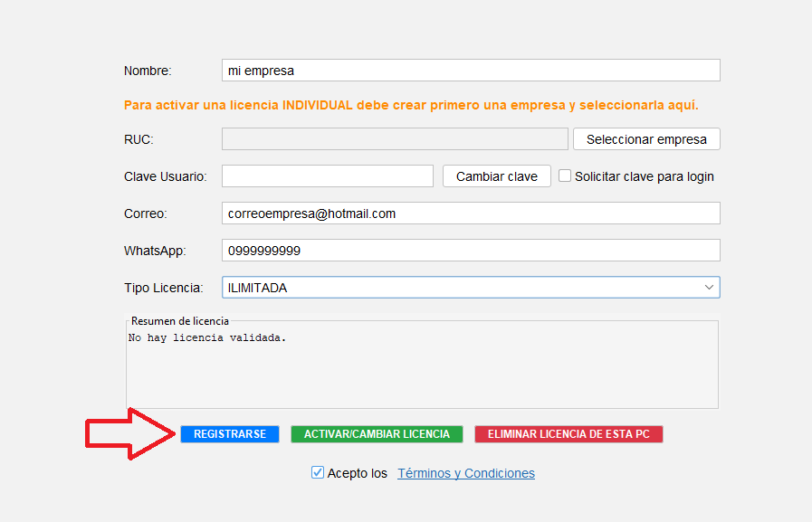Select the ILIMITADA value in the license combo box

(x=453, y=288)
